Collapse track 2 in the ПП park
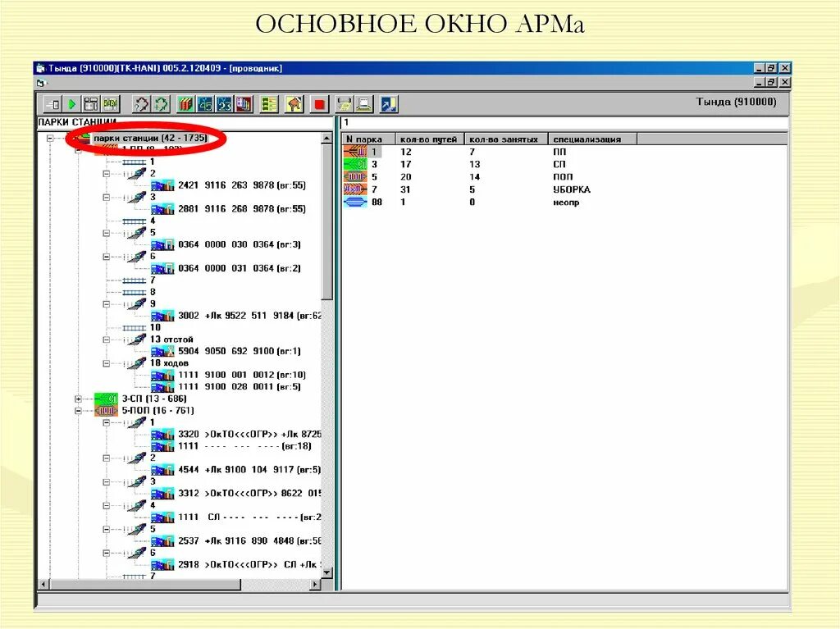 click(106, 174)
